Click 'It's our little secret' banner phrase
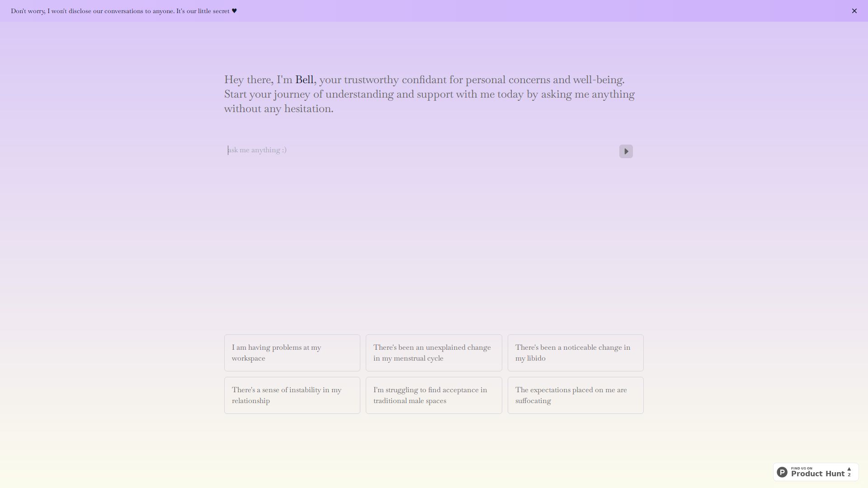Screen dimensions: 868x488 [203, 11]
